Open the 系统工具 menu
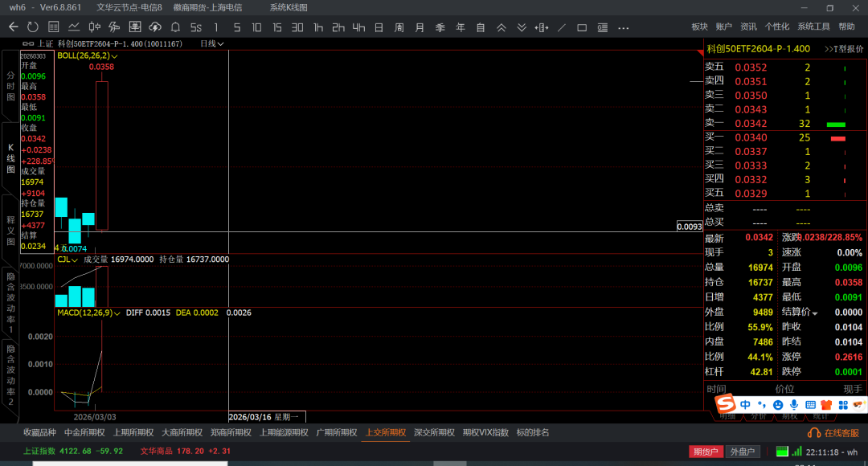This screenshot has height=466, width=868. coord(813,27)
